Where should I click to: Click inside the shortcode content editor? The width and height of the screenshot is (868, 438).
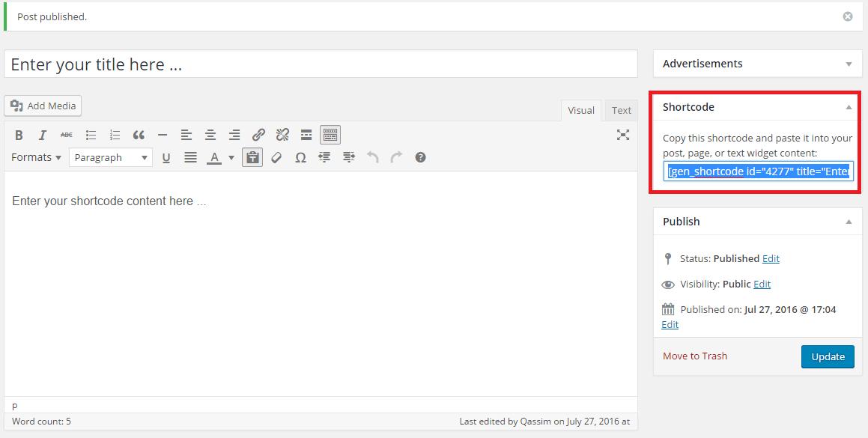point(321,284)
